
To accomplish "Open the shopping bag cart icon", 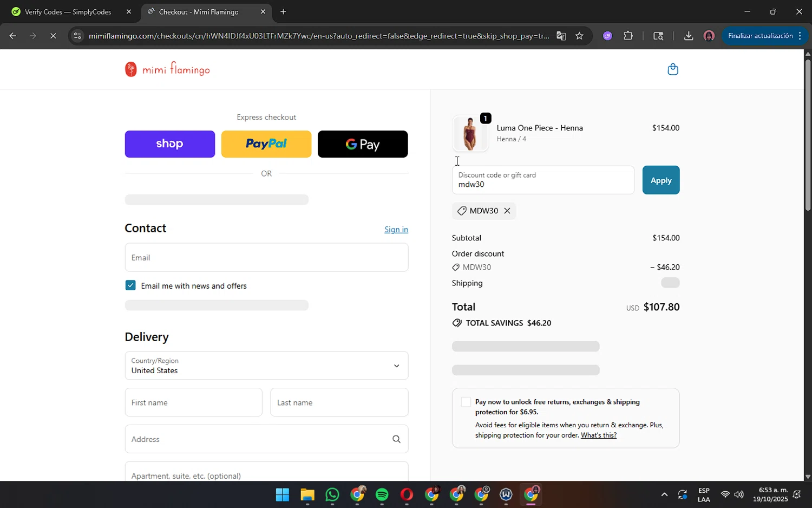I will click(x=673, y=69).
